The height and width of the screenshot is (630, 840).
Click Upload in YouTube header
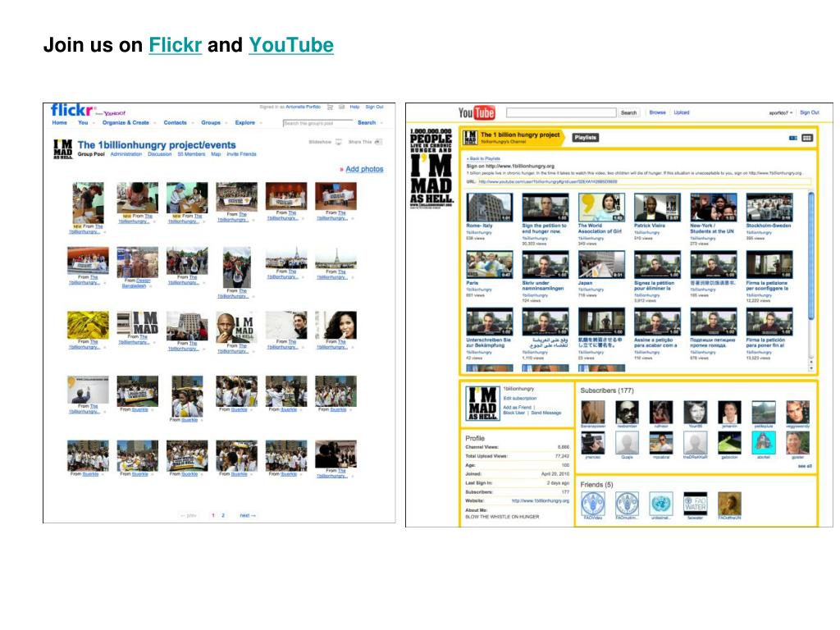[x=682, y=112]
